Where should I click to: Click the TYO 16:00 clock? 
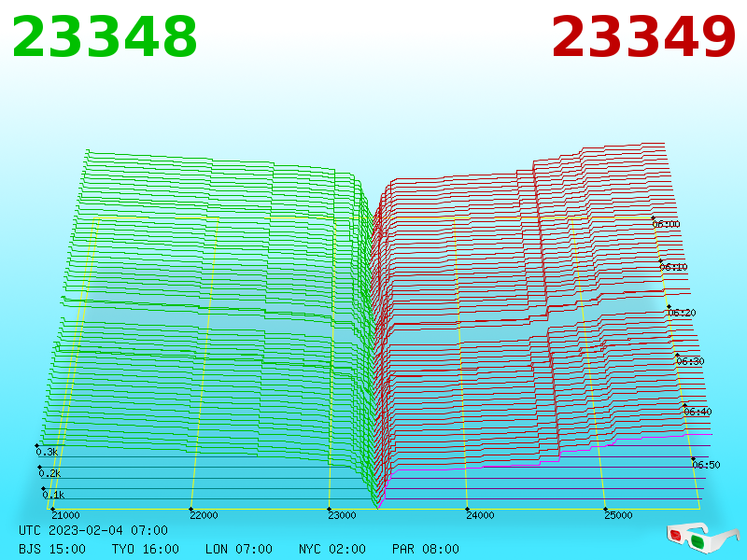pos(146,549)
